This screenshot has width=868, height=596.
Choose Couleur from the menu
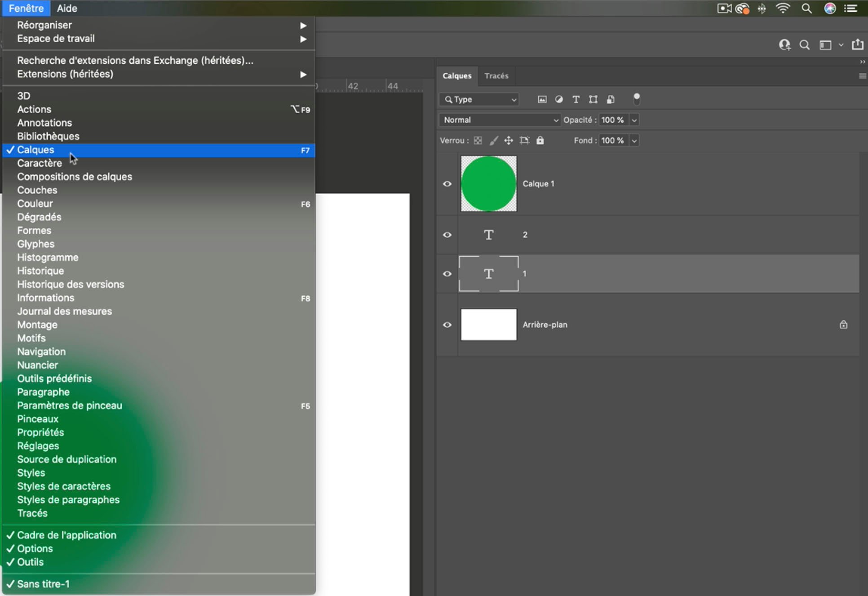(159, 204)
